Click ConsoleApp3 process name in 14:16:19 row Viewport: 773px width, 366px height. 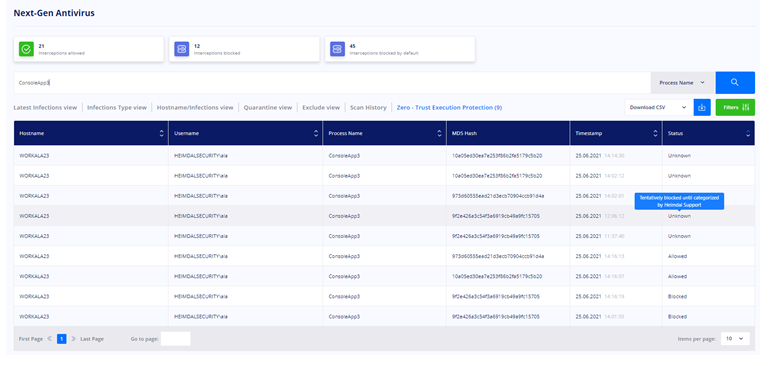click(x=344, y=296)
